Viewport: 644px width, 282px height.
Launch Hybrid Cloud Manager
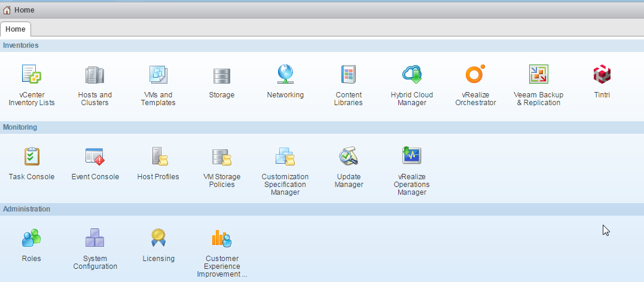pos(412,75)
